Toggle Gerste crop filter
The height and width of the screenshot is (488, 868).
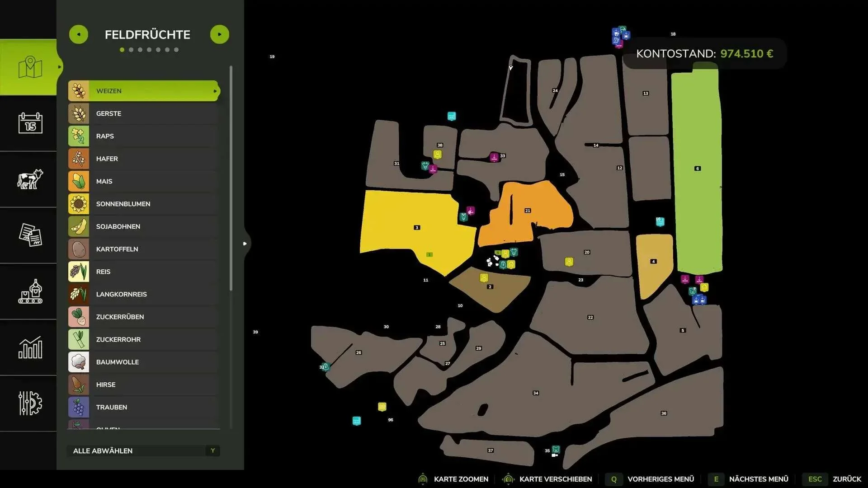coord(144,113)
